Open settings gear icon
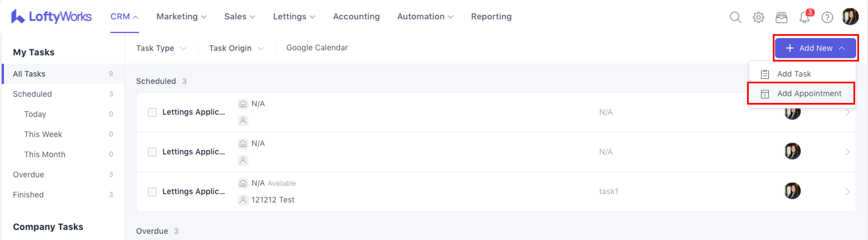Image resolution: width=868 pixels, height=240 pixels. (758, 17)
